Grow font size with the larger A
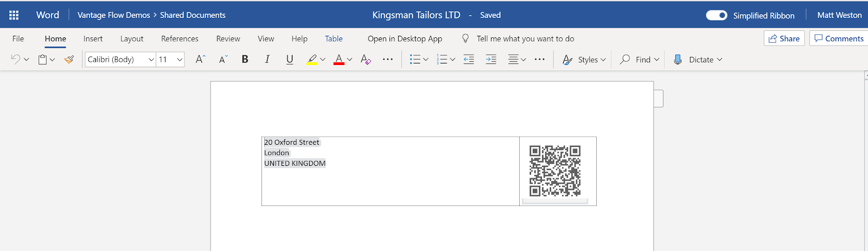 (x=200, y=59)
